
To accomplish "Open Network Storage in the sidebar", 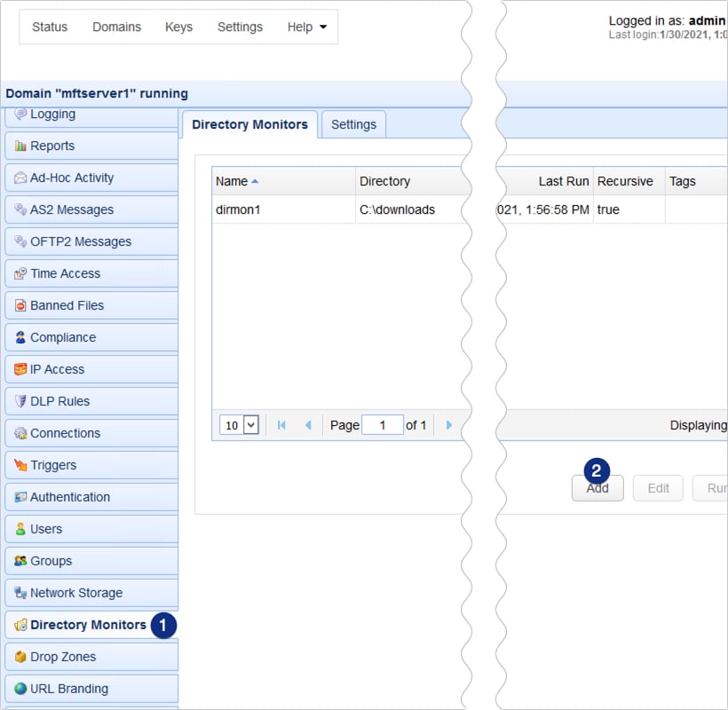I will click(75, 593).
